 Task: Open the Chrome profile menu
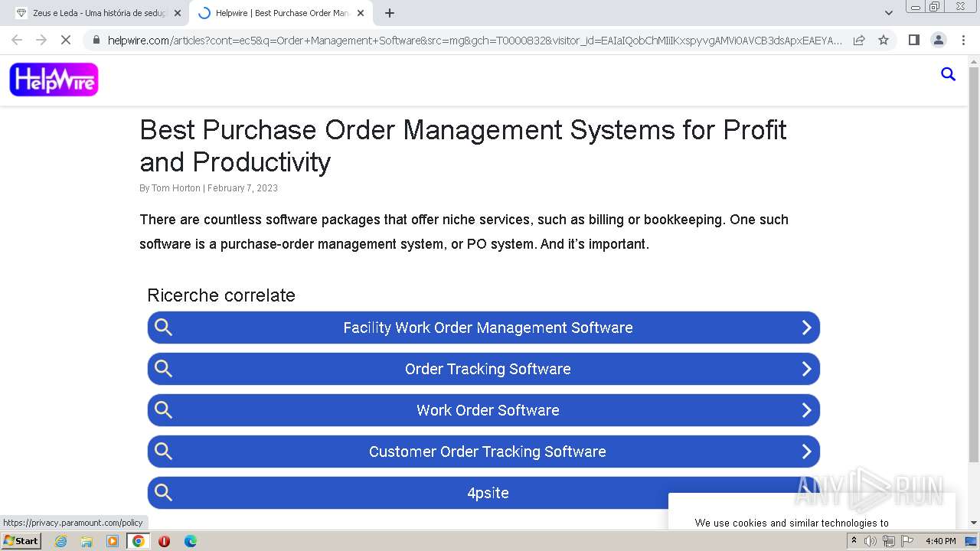point(938,40)
